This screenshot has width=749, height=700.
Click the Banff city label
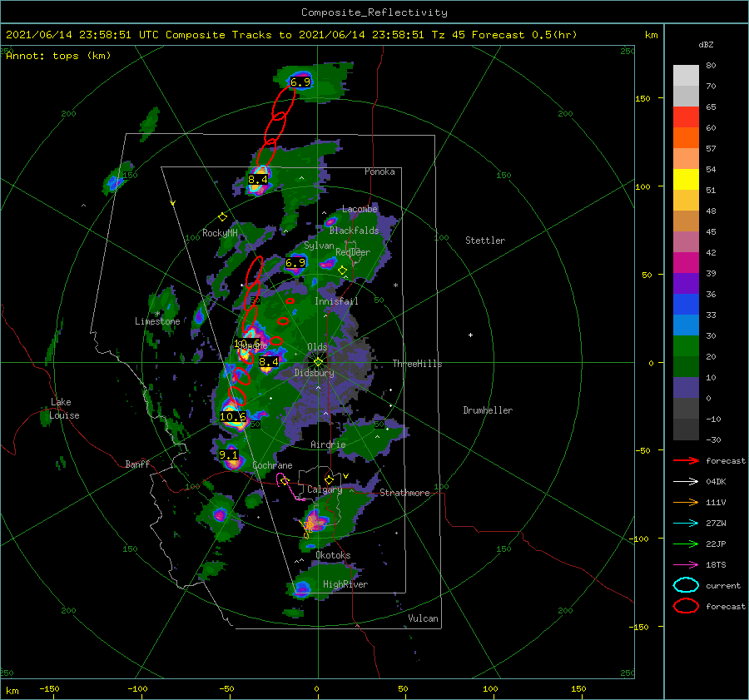click(x=137, y=464)
